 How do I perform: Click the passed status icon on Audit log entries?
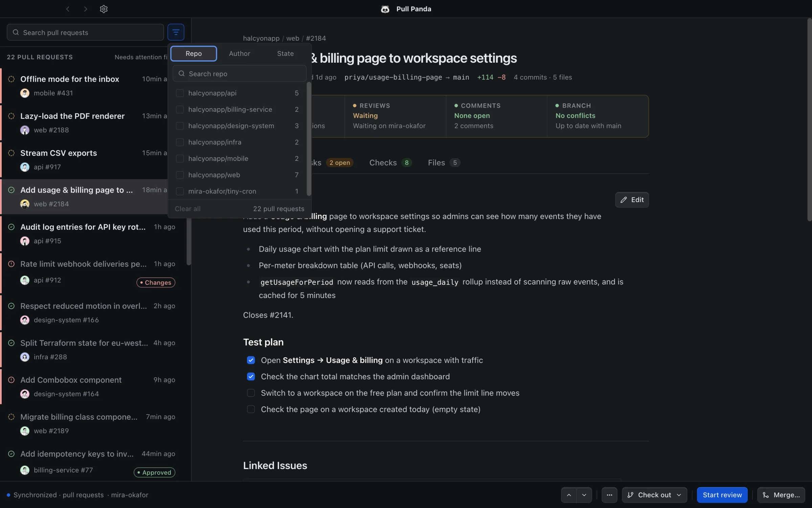tap(11, 227)
